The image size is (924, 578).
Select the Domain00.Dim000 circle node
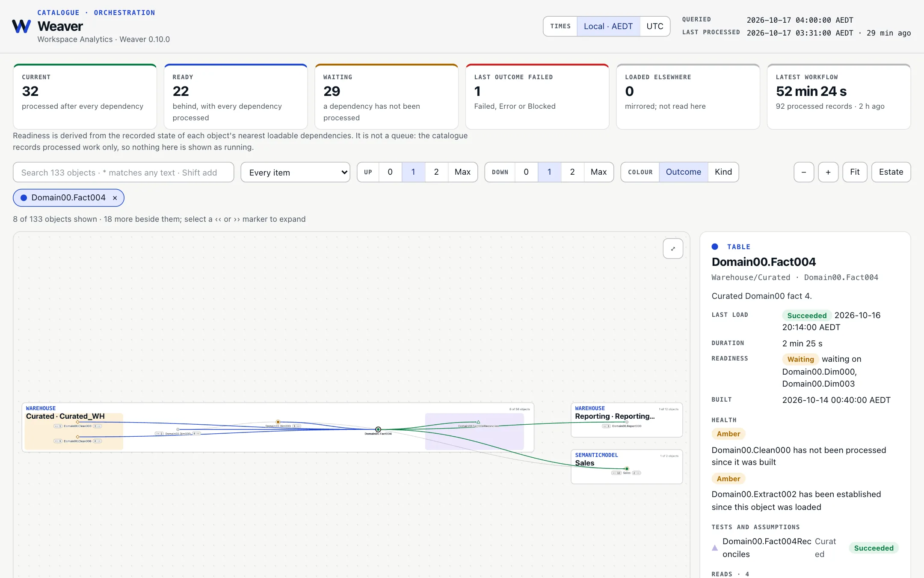tap(178, 429)
